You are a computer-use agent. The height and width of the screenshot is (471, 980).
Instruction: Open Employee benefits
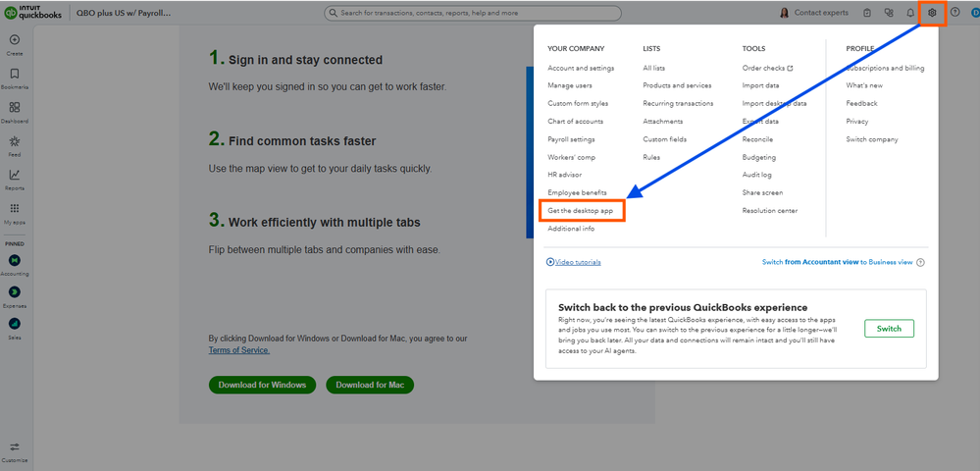pos(577,192)
